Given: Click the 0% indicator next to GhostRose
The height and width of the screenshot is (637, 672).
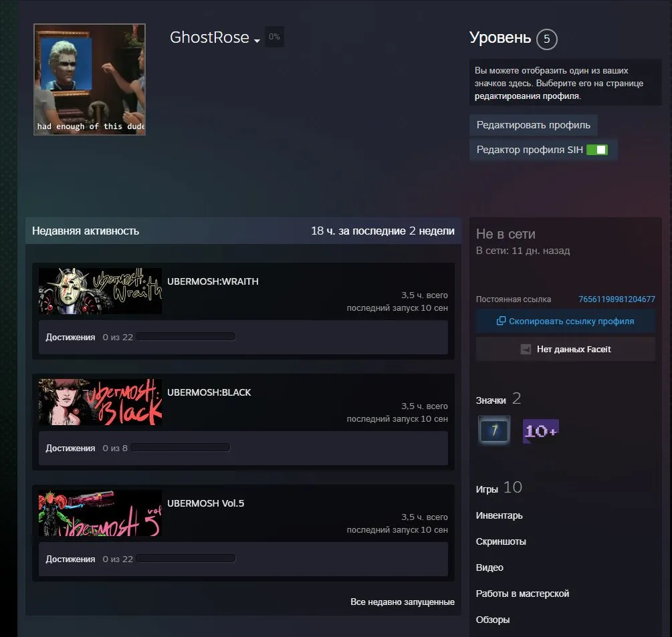Looking at the screenshot, I should [274, 37].
